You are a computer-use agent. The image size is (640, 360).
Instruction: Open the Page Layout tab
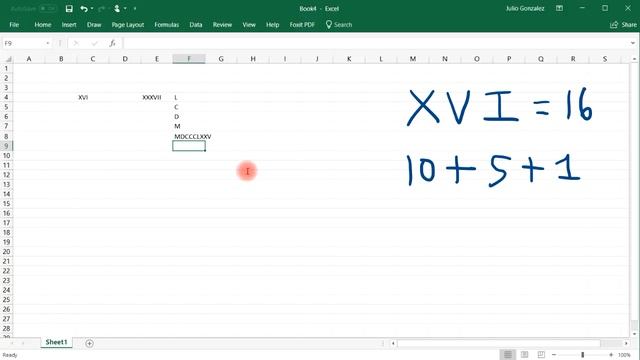[x=128, y=24]
